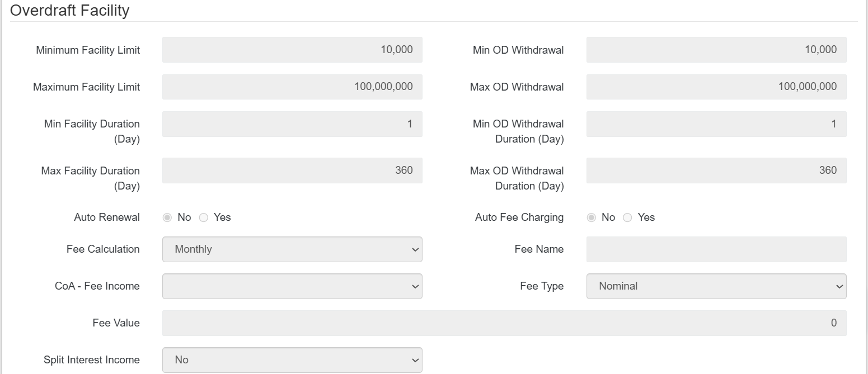
Task: Click the Minimum Facility Limit field
Action: click(x=292, y=50)
